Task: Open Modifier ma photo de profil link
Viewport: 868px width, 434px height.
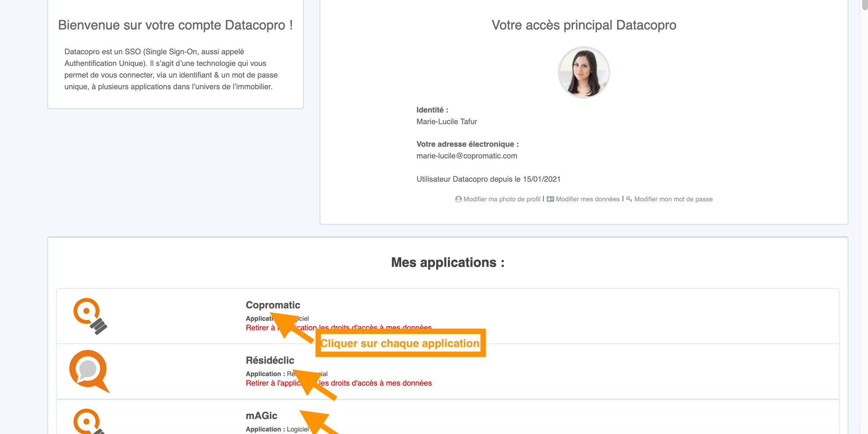Action: click(x=502, y=199)
